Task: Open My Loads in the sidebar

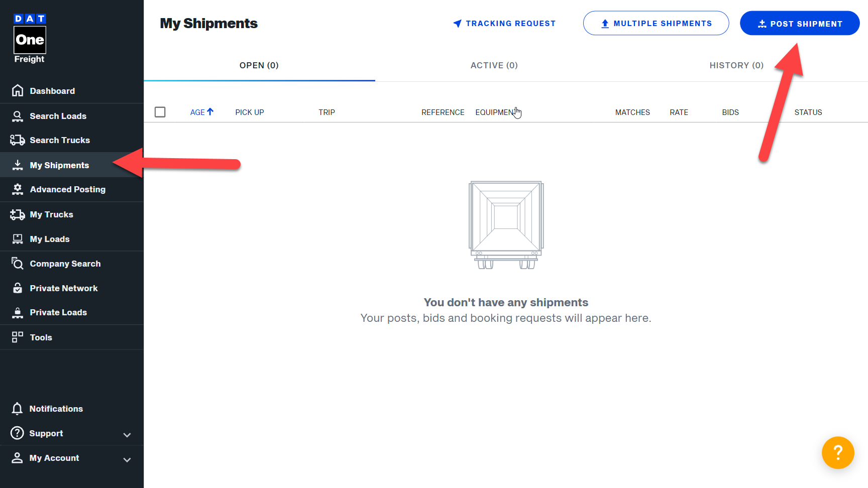Action: click(x=72, y=239)
